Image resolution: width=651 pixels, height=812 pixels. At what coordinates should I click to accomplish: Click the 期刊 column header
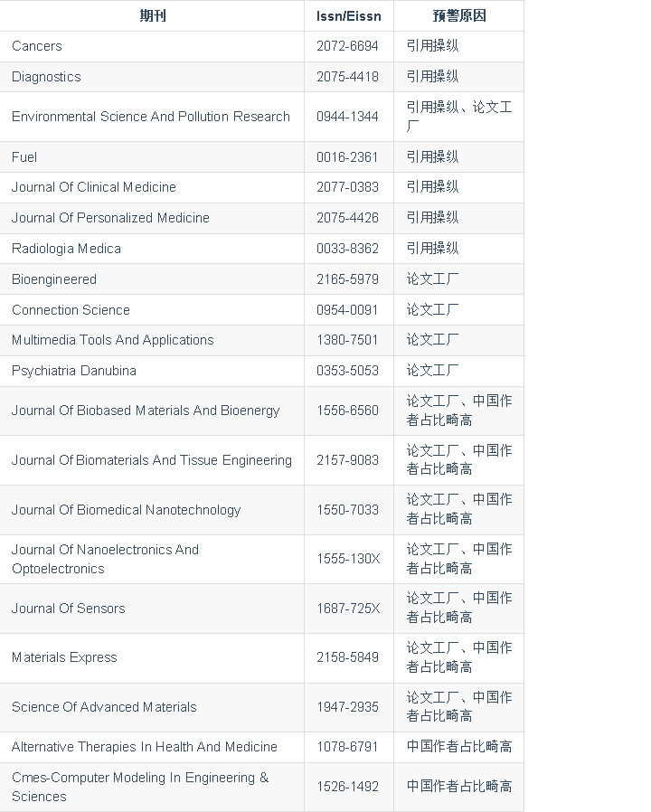point(153,16)
